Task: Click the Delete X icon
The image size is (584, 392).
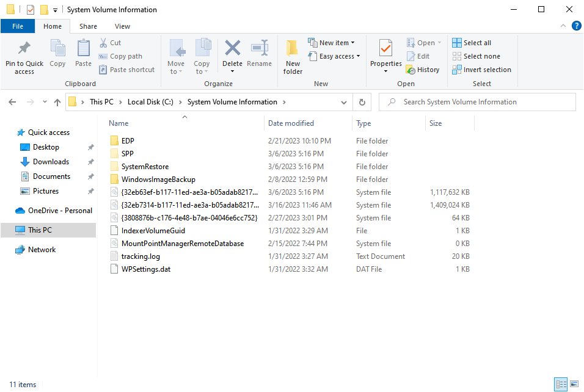Action: (x=232, y=48)
